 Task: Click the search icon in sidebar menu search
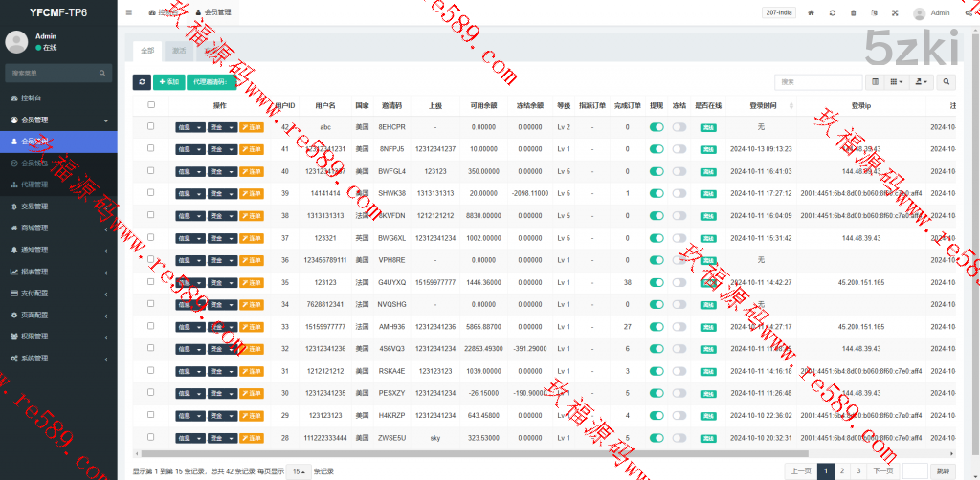tap(103, 73)
